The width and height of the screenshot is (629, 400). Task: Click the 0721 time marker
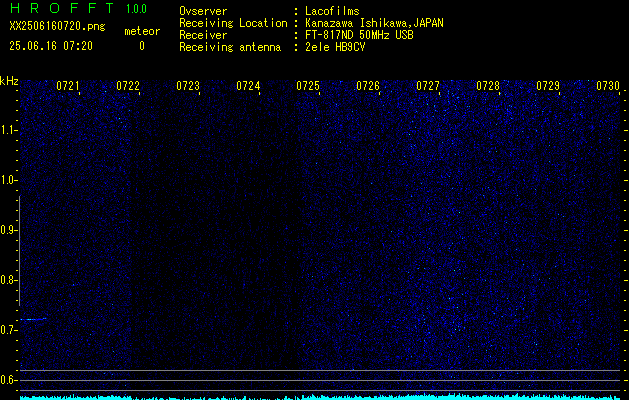[67, 86]
